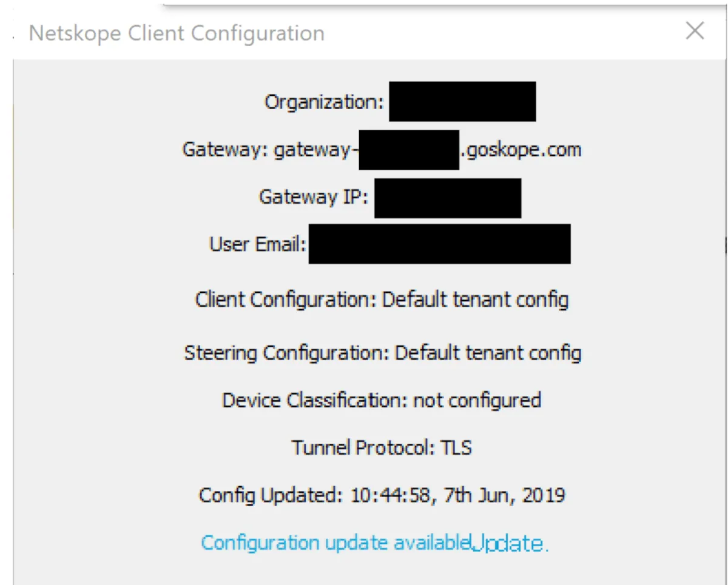
Task: Click the Device Classification 'not configured' text
Action: pos(477,400)
